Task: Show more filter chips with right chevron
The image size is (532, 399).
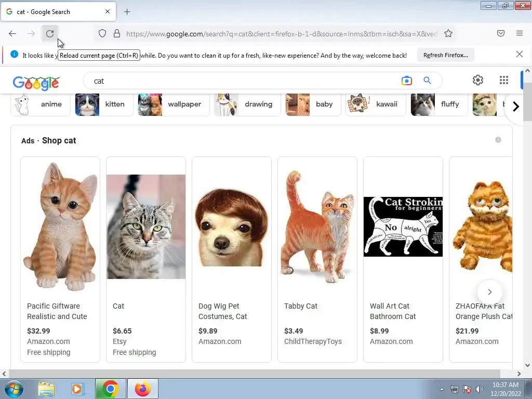Action: click(516, 107)
